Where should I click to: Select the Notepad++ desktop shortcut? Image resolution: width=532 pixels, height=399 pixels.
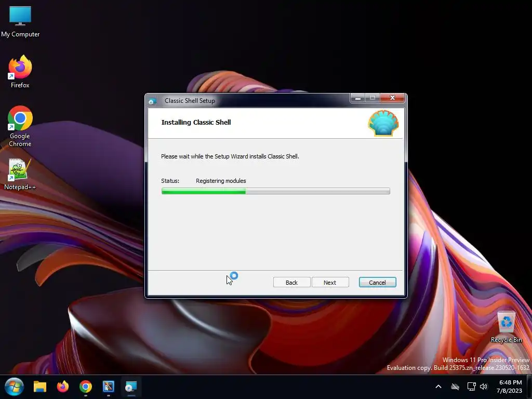coord(20,175)
